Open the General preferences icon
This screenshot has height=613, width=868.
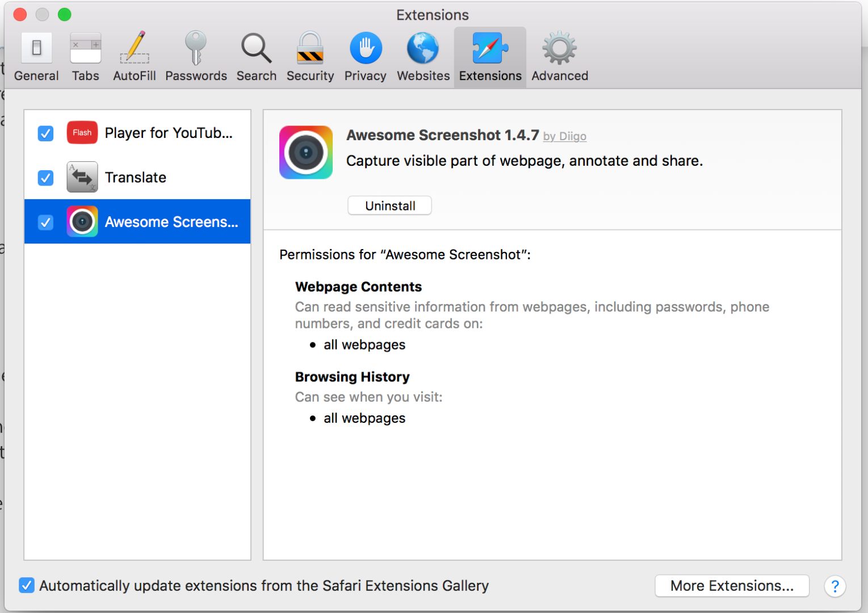[36, 48]
